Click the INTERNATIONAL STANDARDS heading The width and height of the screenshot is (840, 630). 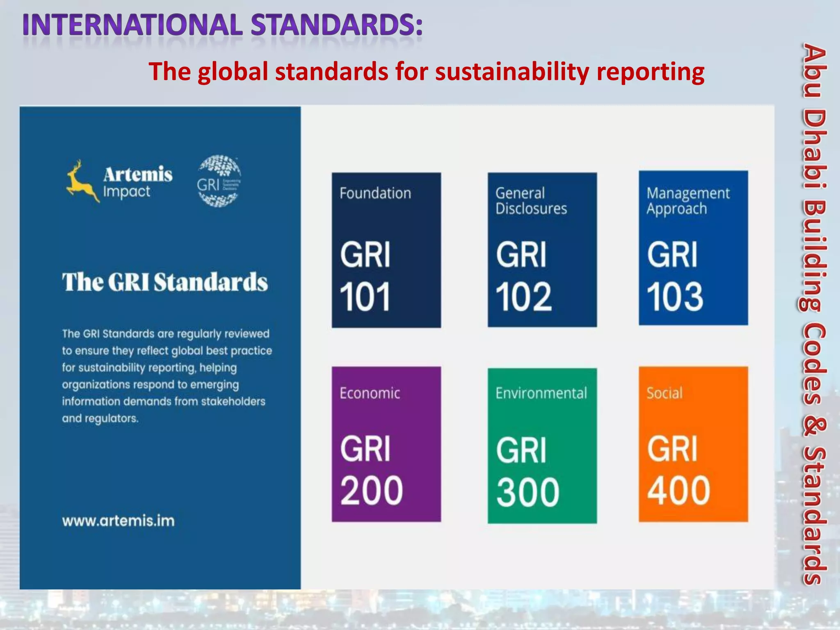[223, 25]
